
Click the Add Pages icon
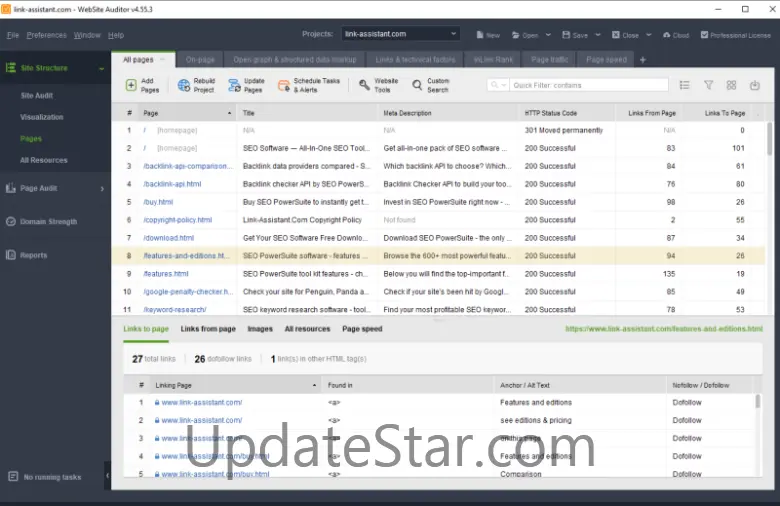coord(131,85)
